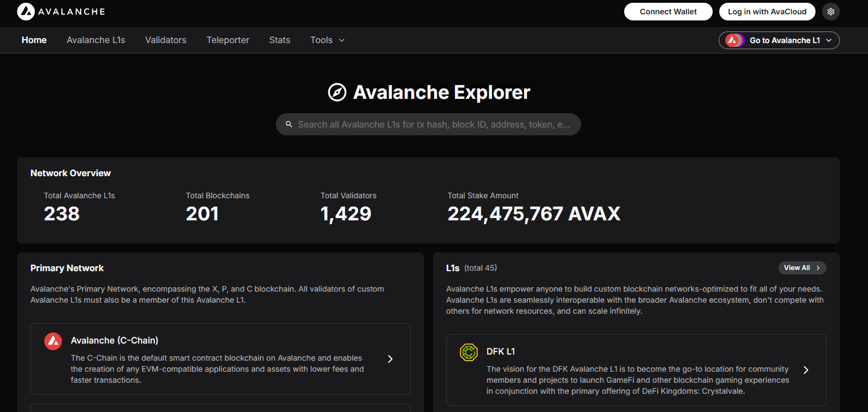
Task: Click the DFK L1 description text
Action: [638, 380]
